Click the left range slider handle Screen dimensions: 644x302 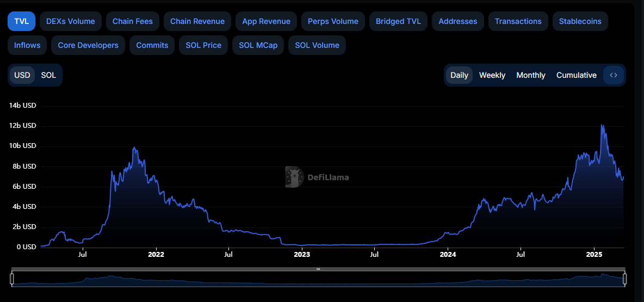(x=12, y=279)
